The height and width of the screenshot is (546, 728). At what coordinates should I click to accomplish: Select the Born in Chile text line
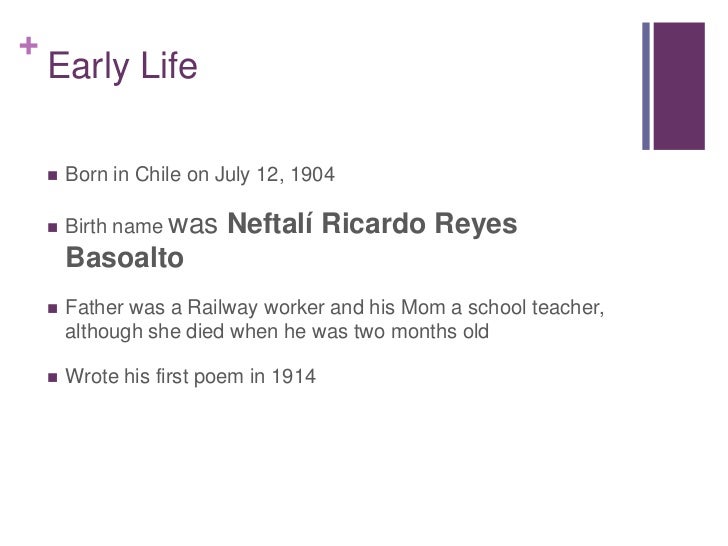200,175
